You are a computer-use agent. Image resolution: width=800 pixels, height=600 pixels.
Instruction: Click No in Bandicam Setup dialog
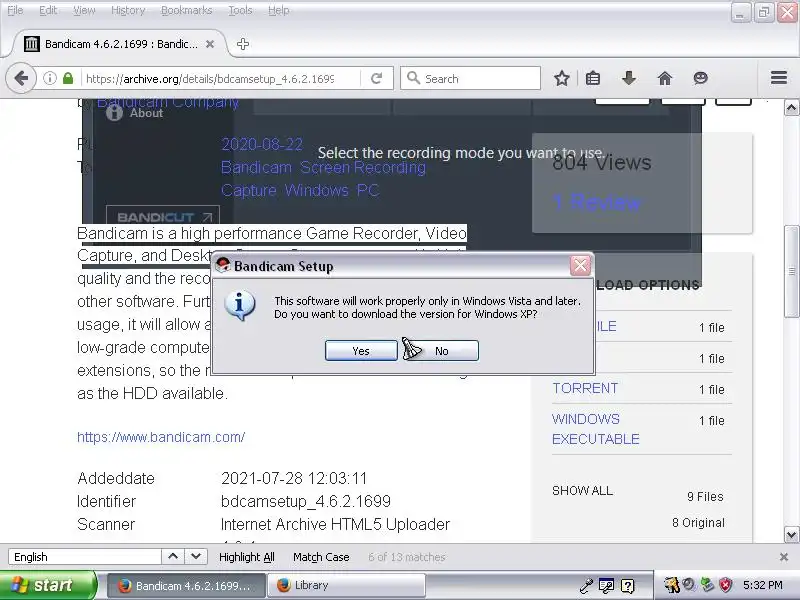pyautogui.click(x=441, y=351)
